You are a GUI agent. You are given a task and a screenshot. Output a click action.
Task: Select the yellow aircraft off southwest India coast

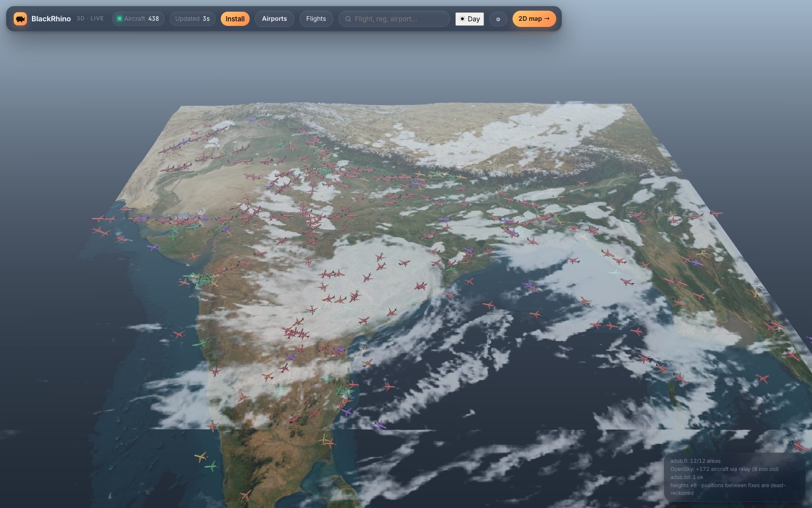coord(201,457)
